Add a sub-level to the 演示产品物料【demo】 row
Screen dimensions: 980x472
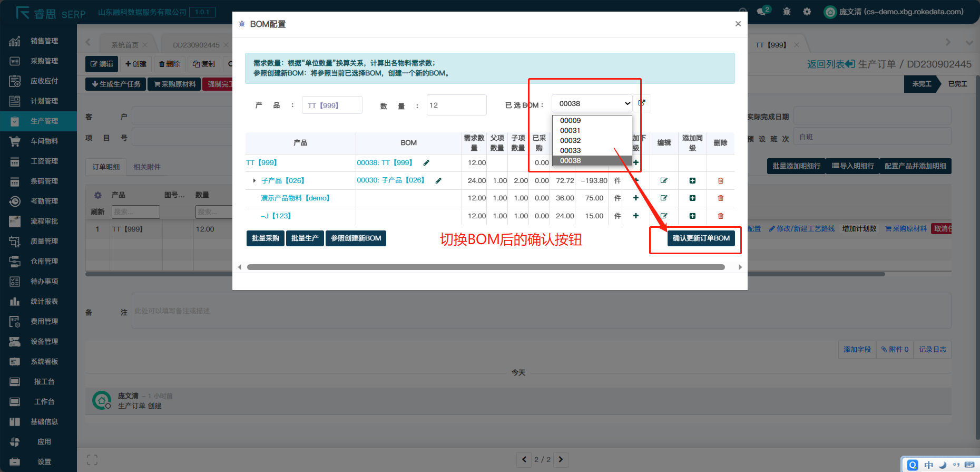click(x=636, y=198)
